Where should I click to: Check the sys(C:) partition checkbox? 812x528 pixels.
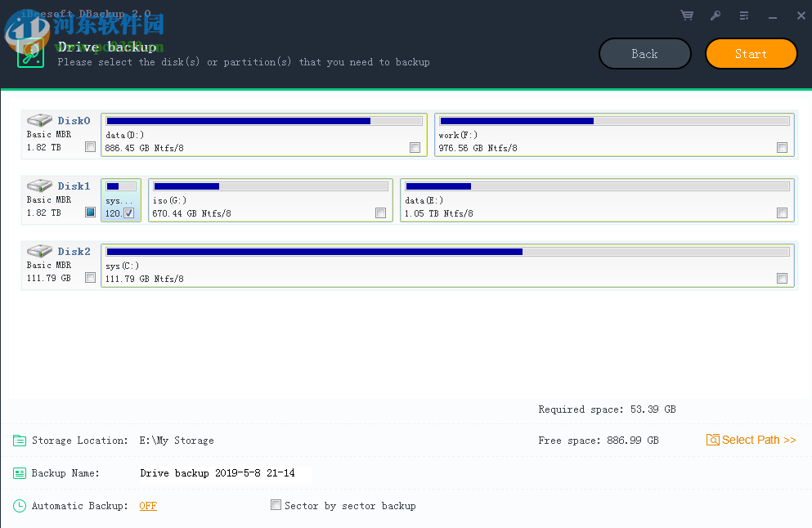point(782,278)
